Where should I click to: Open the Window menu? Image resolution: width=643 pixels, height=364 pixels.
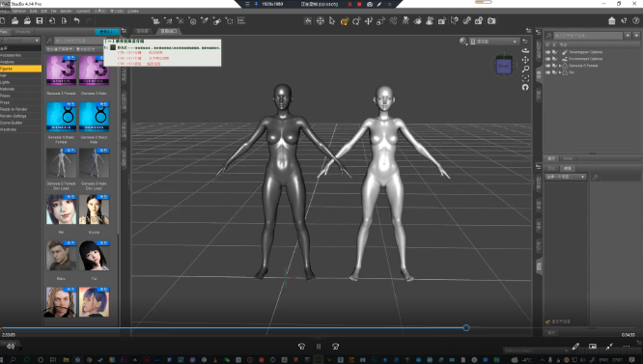click(19, 11)
